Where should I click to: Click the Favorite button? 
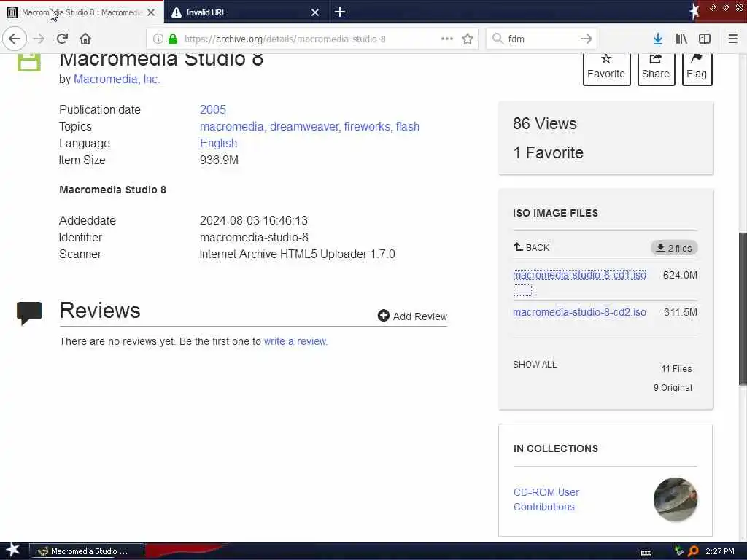click(606, 69)
